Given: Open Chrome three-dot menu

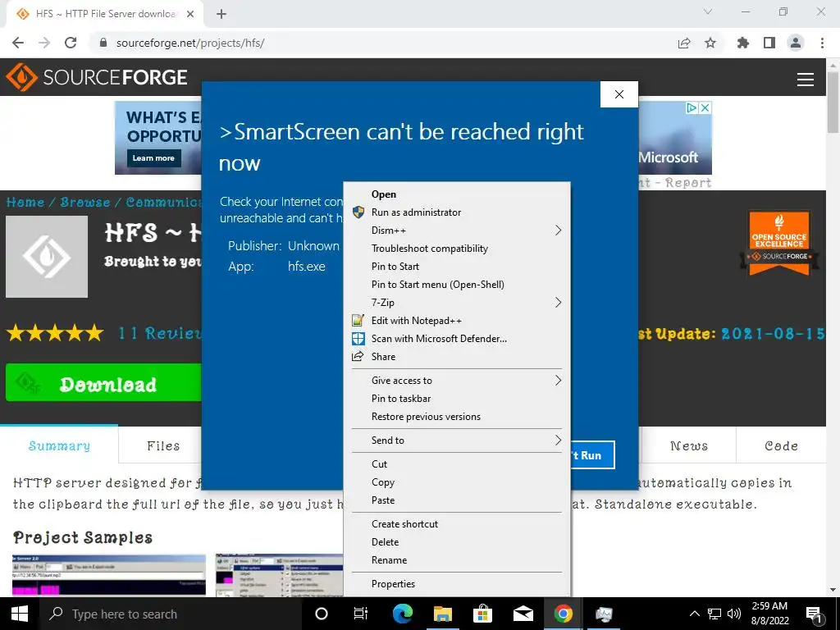Looking at the screenshot, I should pyautogui.click(x=822, y=43).
